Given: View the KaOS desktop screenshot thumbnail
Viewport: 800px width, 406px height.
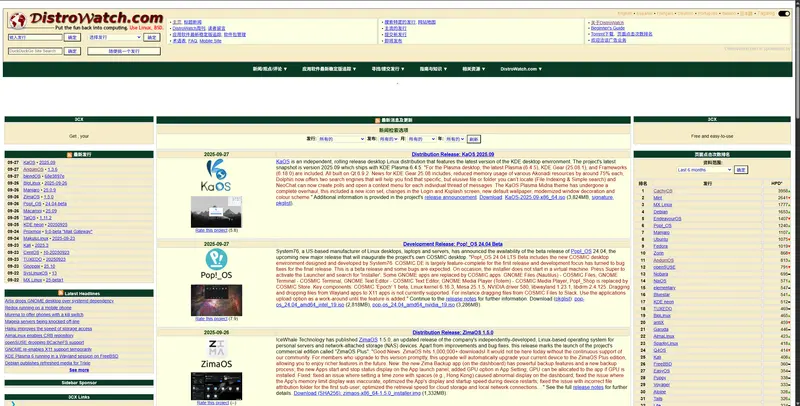Looking at the screenshot, I should [216, 212].
